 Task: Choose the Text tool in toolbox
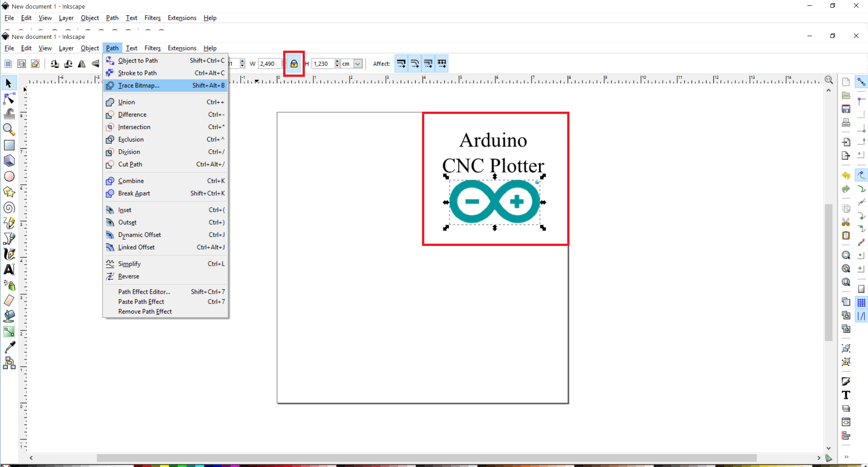click(x=9, y=269)
